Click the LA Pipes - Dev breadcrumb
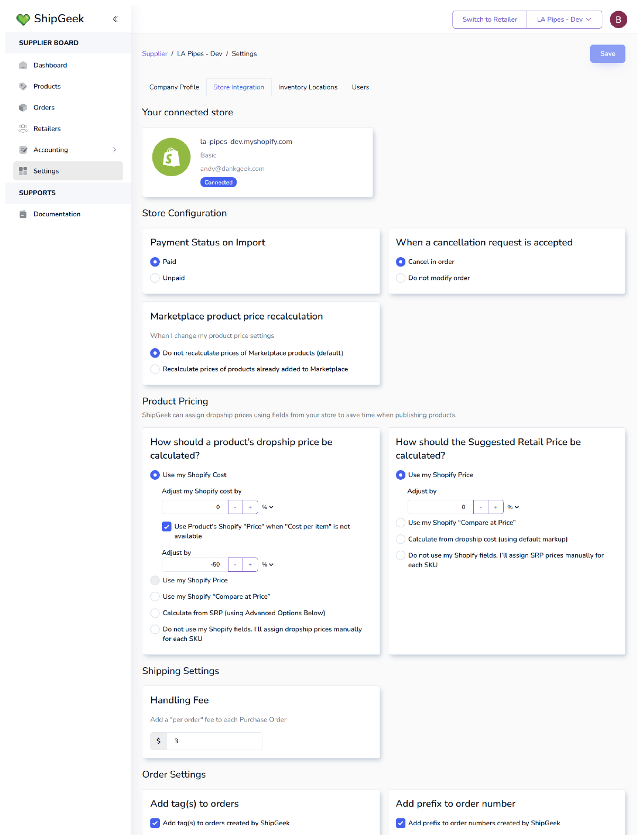This screenshot has height=840, width=642. (200, 53)
